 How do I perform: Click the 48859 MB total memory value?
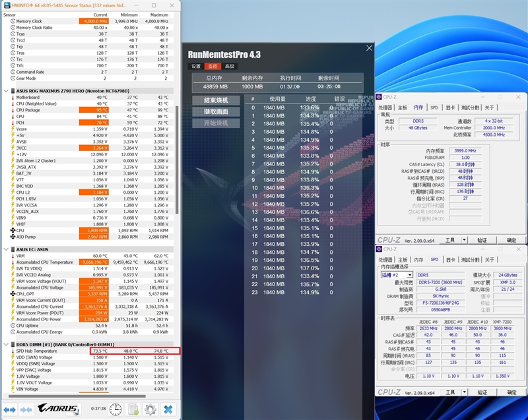point(215,87)
